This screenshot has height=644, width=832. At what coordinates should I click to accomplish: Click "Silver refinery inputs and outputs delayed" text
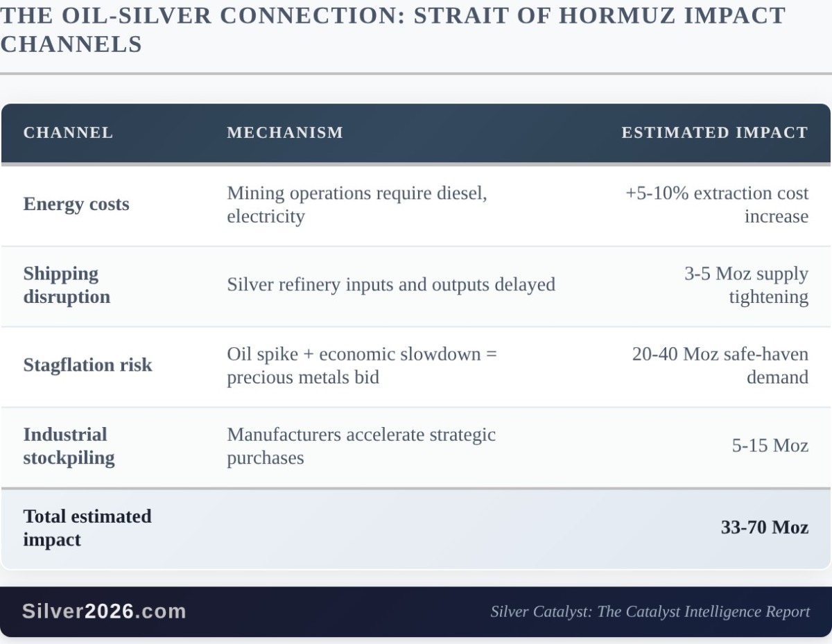[x=391, y=285]
